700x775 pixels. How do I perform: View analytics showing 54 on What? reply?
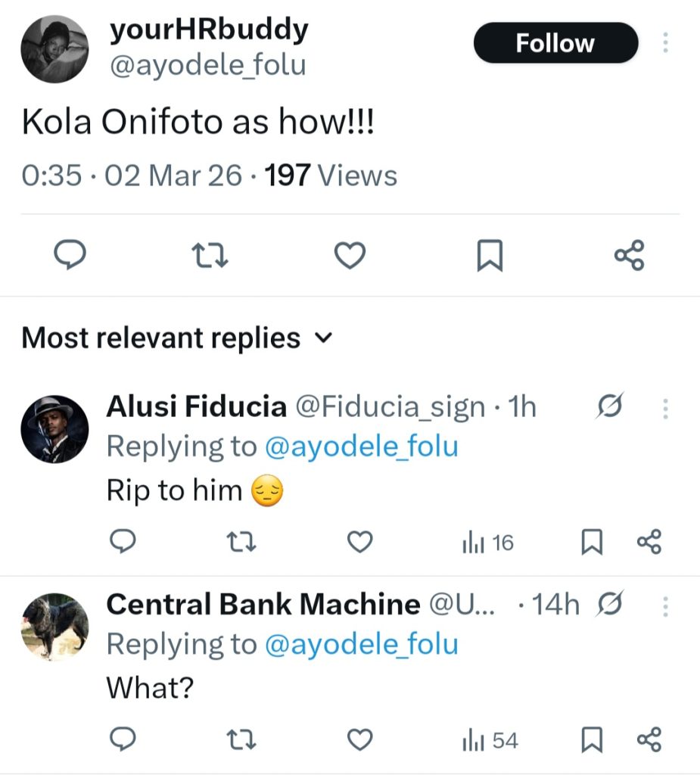click(490, 740)
